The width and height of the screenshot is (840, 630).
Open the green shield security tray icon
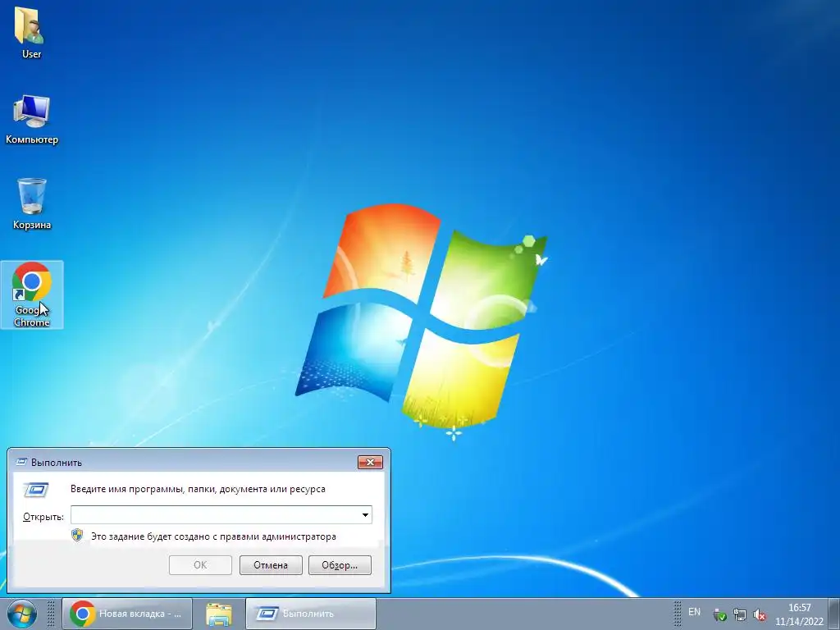pyautogui.click(x=720, y=614)
